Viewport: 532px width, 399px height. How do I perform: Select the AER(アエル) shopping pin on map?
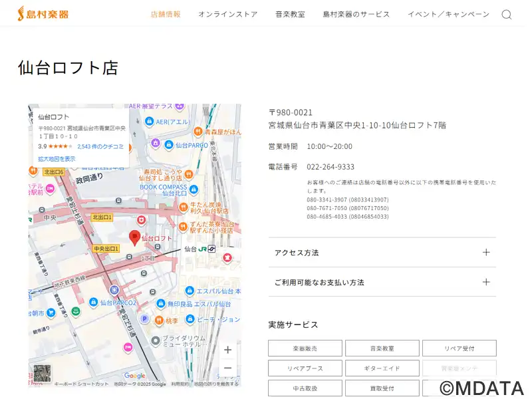coord(149,121)
